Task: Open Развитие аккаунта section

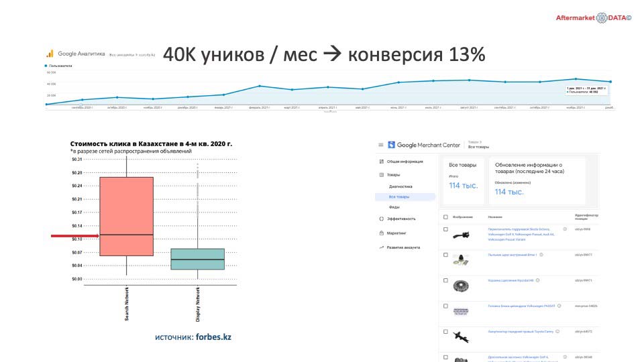Action: point(403,247)
